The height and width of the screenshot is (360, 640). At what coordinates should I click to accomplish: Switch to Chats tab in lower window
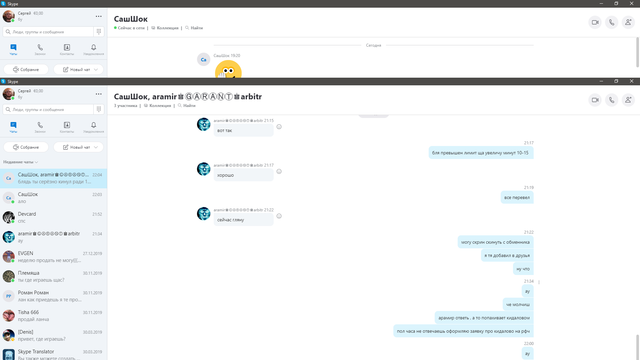click(x=13, y=127)
